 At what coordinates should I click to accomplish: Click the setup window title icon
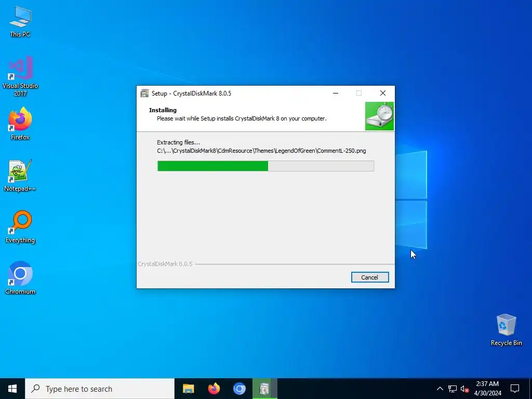coord(145,94)
